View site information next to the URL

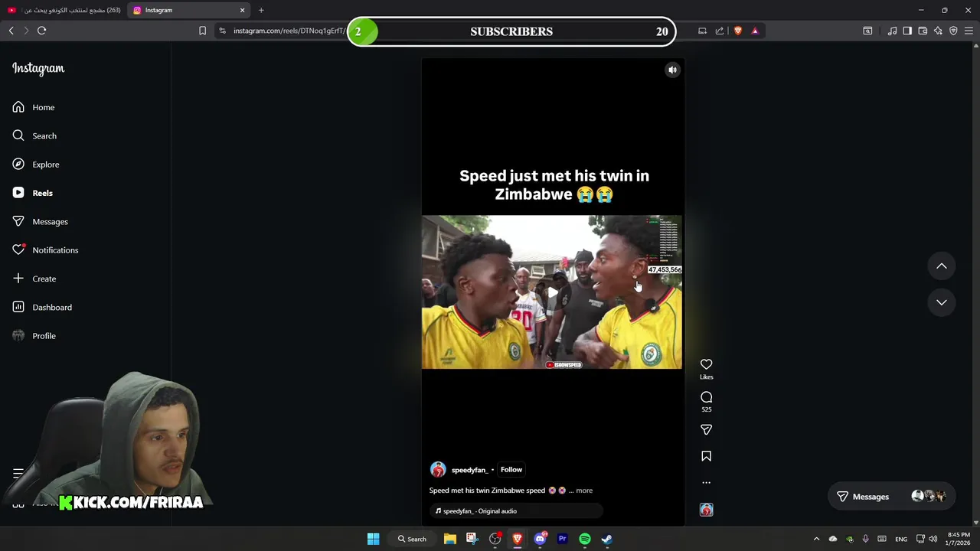click(222, 31)
